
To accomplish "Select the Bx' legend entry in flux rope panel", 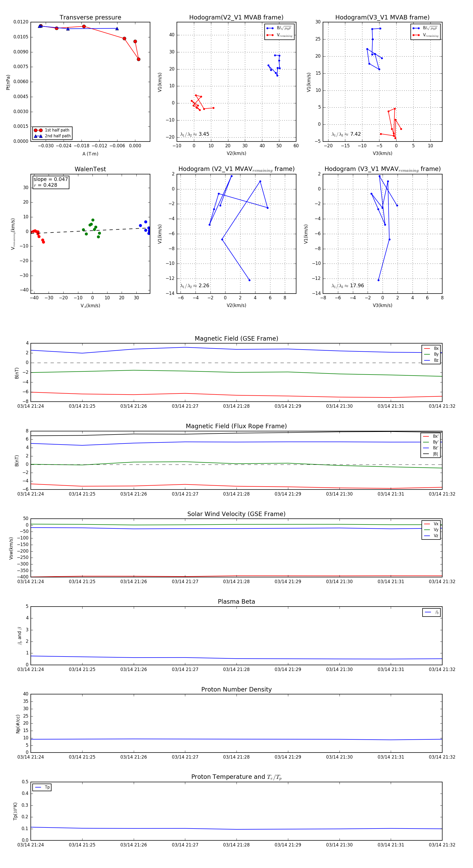I will click(x=431, y=436).
